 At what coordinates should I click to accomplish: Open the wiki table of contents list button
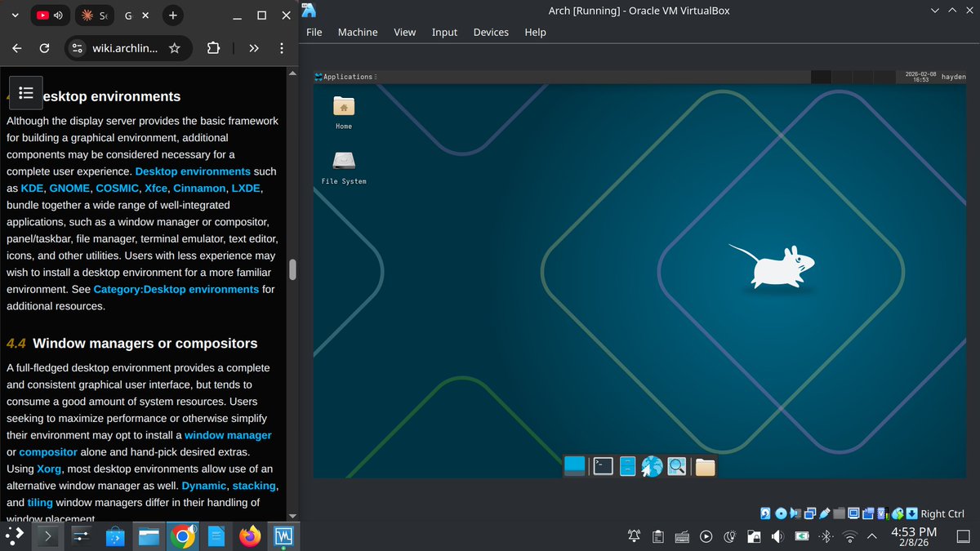[25, 92]
